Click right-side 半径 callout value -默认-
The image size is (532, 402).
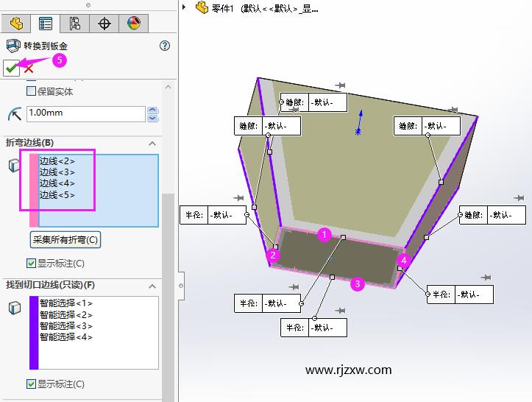pyautogui.click(x=475, y=295)
